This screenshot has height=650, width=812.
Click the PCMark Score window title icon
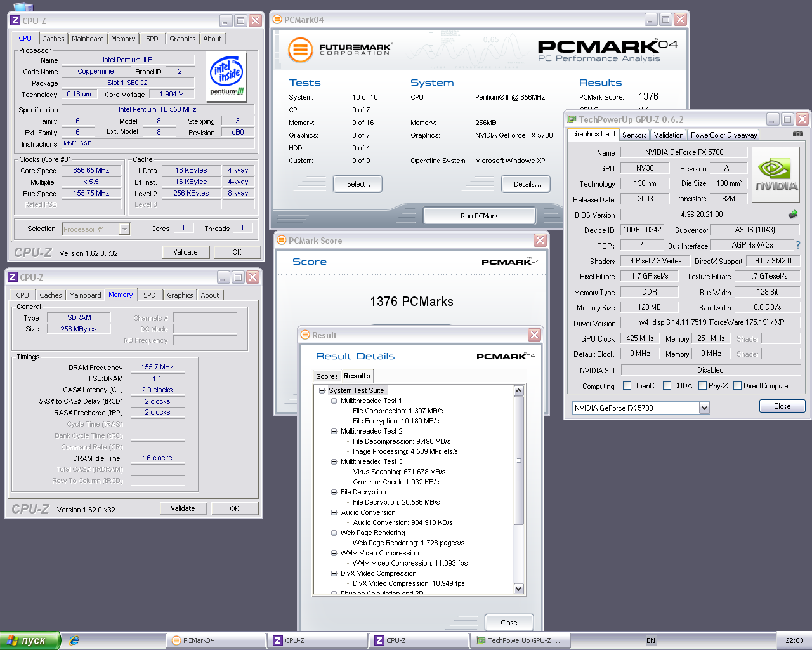(282, 240)
